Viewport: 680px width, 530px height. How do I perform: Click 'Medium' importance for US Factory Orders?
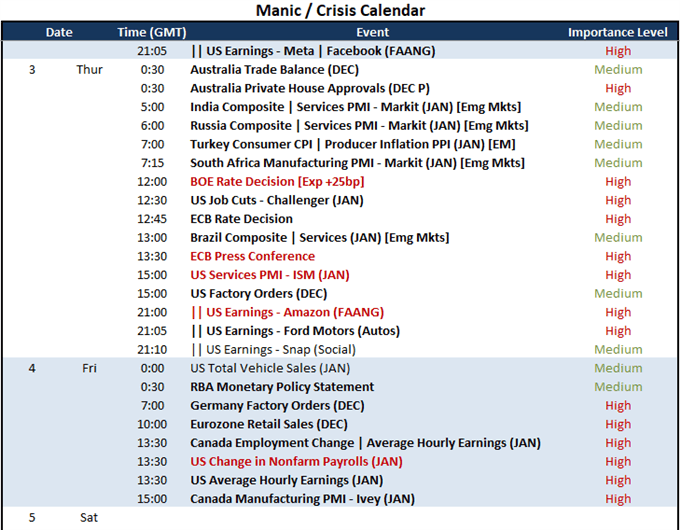pos(618,293)
